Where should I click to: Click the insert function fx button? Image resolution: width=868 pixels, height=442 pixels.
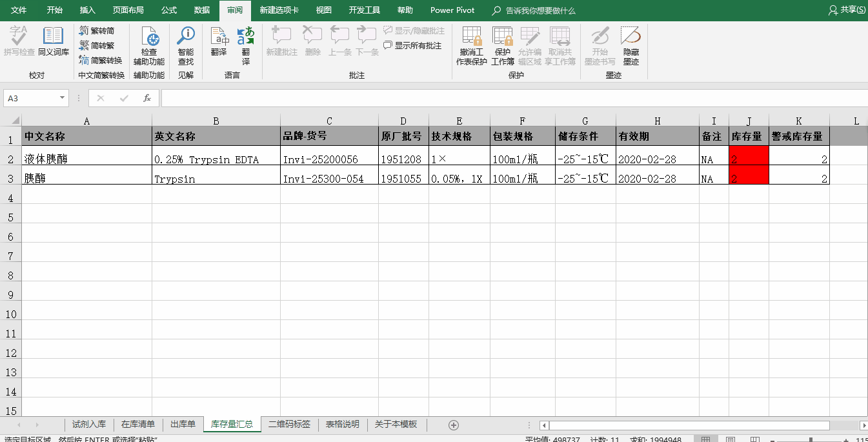(x=147, y=98)
